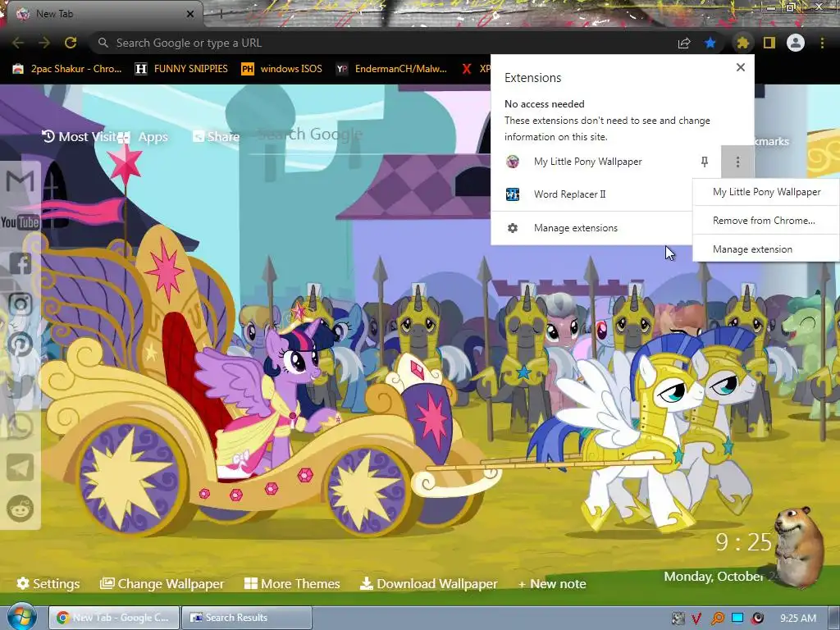Open WhatsApp from the sidebar icon
Image resolution: width=840 pixels, height=630 pixels.
point(20,427)
